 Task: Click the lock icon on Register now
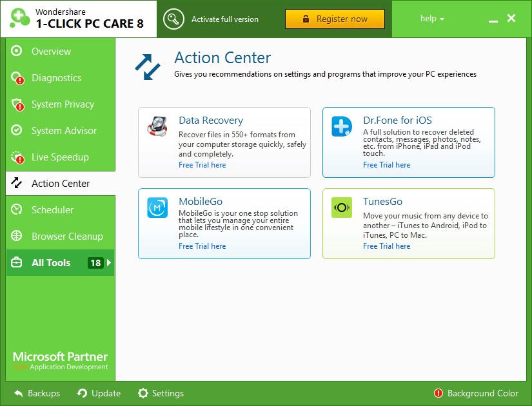(306, 19)
